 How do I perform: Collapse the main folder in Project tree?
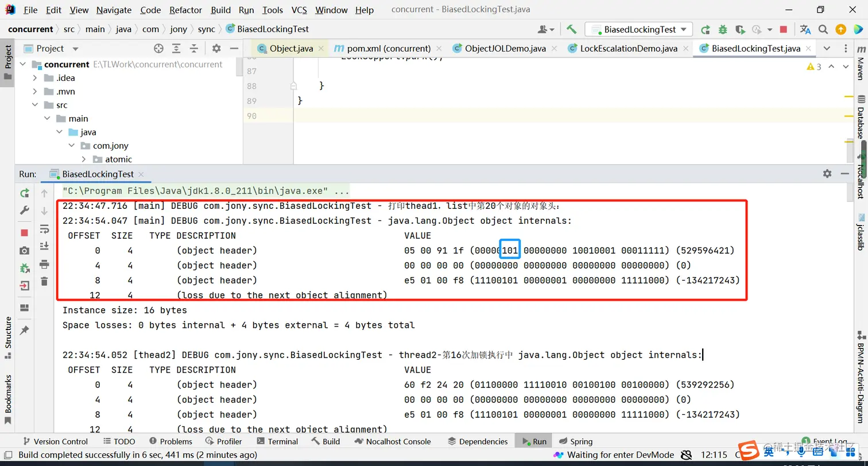pos(47,118)
